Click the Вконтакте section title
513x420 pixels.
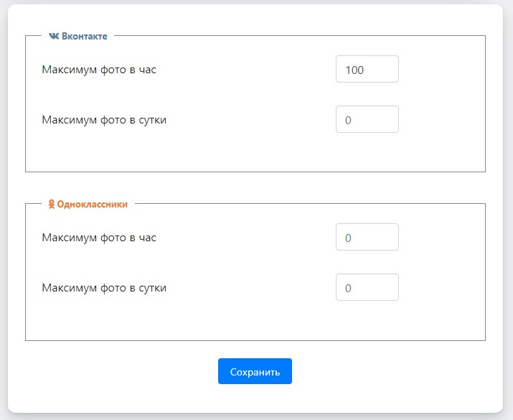tap(84, 36)
